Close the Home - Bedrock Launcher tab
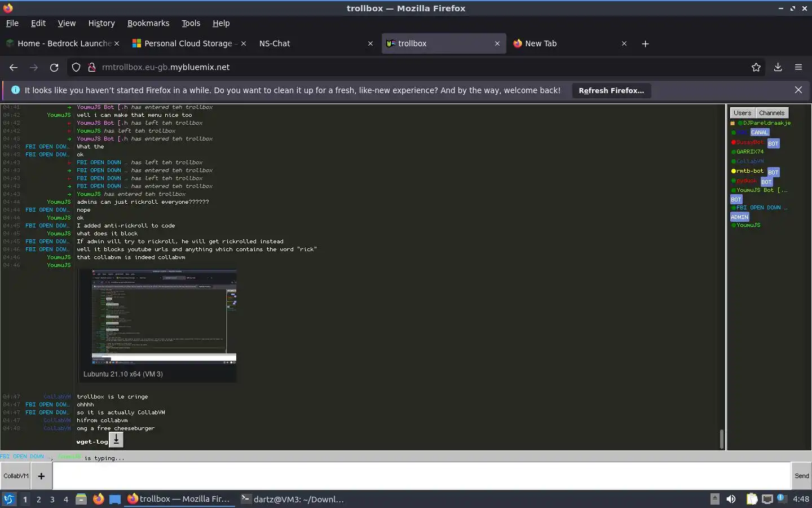The width and height of the screenshot is (812, 508). (117, 43)
